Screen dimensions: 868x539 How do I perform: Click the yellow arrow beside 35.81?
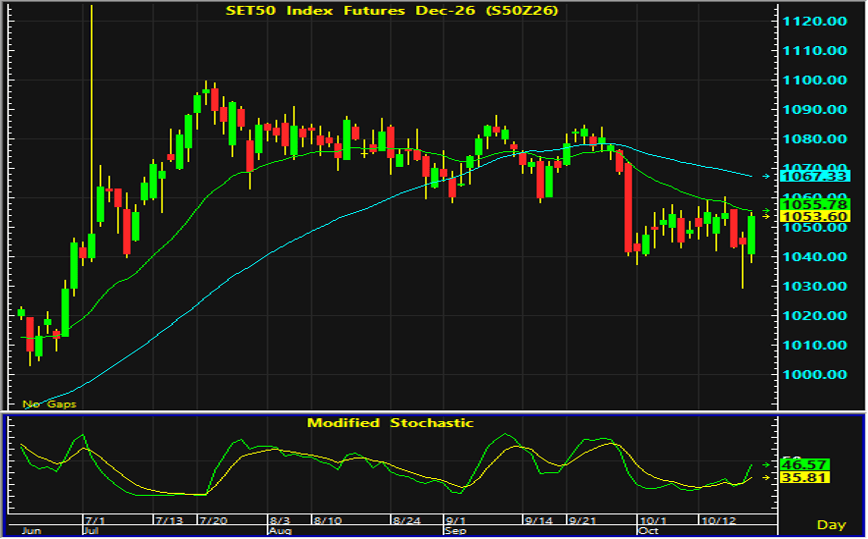[766, 477]
